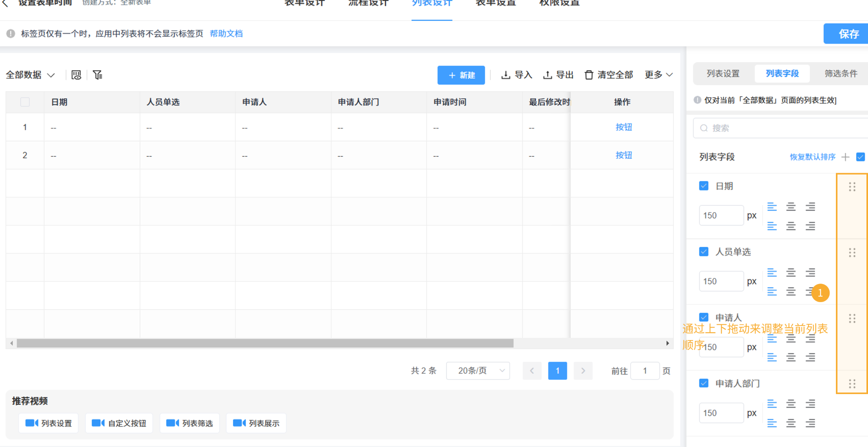This screenshot has width=868, height=447.
Task: Toggle the select-all checkbox in table header
Action: pyautogui.click(x=25, y=102)
